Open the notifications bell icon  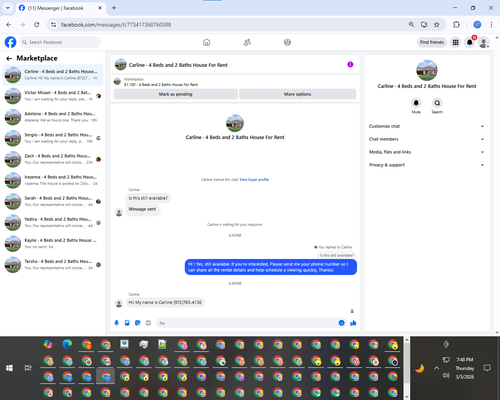point(470,42)
